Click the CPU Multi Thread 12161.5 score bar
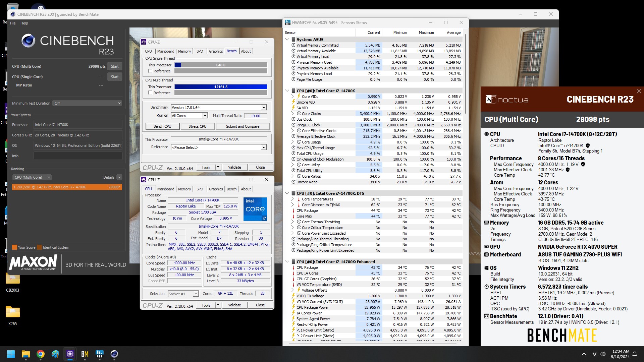This screenshot has width=644, height=362. click(221, 87)
